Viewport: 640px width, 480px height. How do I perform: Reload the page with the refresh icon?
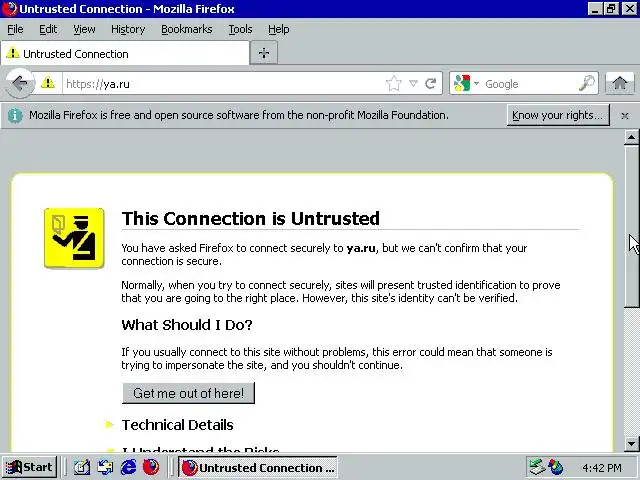coord(431,84)
